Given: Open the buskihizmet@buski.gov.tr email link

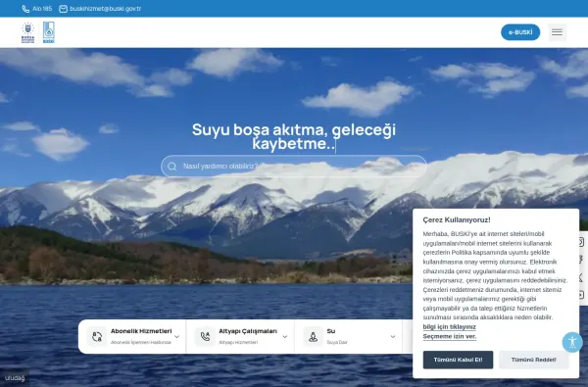Looking at the screenshot, I should point(106,9).
